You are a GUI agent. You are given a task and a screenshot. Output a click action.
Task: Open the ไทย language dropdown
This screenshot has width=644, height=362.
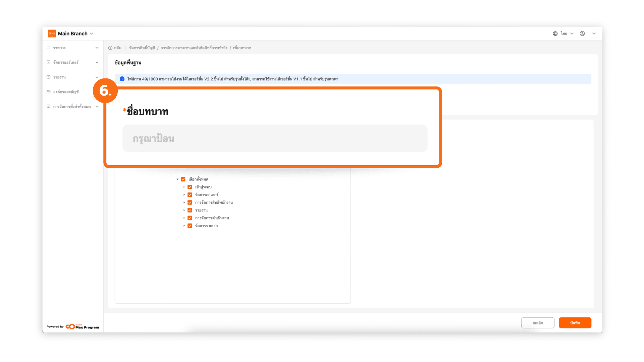[x=567, y=34]
